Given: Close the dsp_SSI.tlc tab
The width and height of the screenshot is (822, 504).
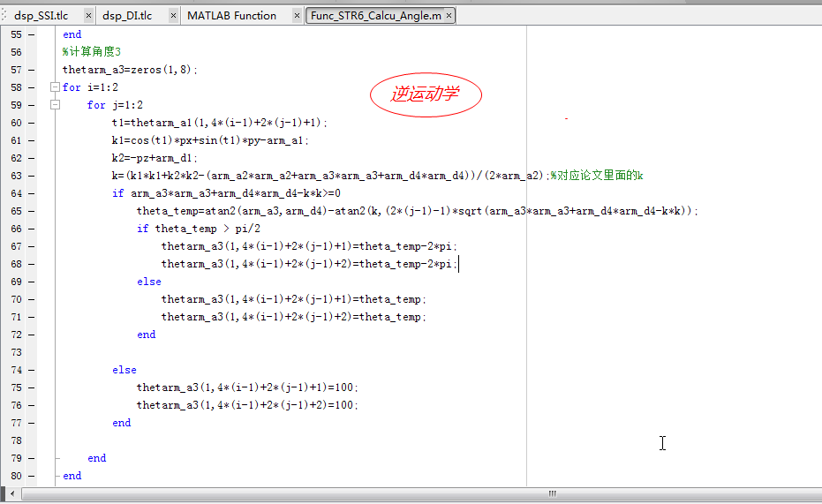Looking at the screenshot, I should click(87, 16).
